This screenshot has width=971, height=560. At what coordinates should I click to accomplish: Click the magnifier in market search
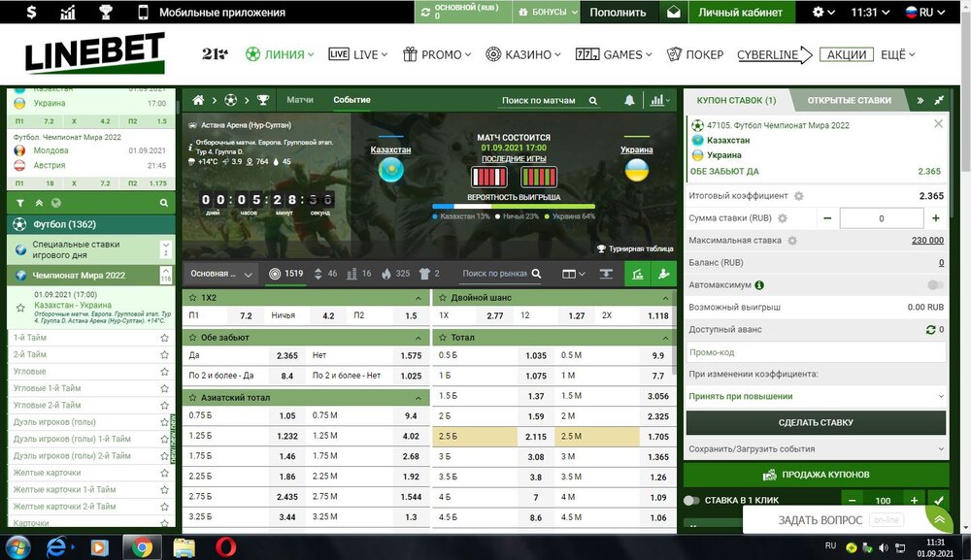(536, 274)
